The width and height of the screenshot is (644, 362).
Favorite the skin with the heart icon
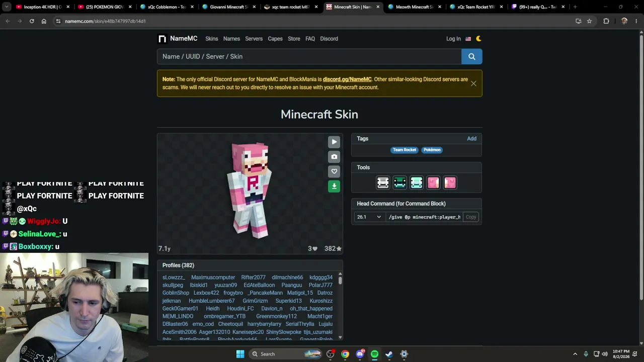point(334,171)
